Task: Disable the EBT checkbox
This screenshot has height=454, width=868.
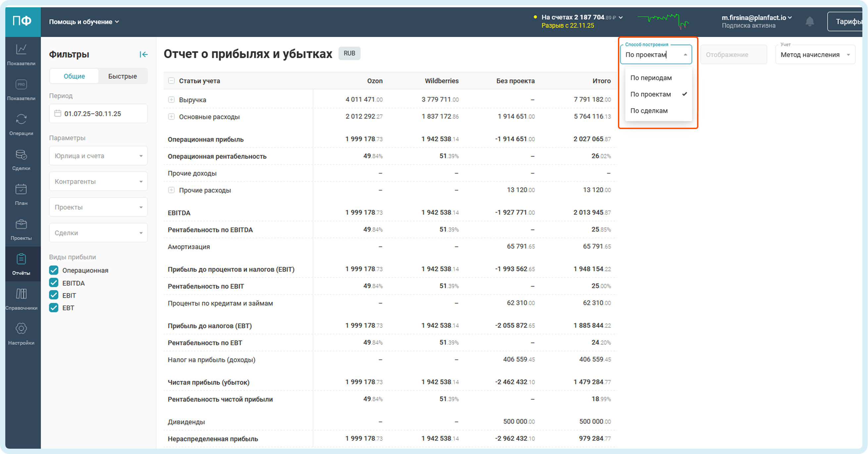Action: coord(54,307)
